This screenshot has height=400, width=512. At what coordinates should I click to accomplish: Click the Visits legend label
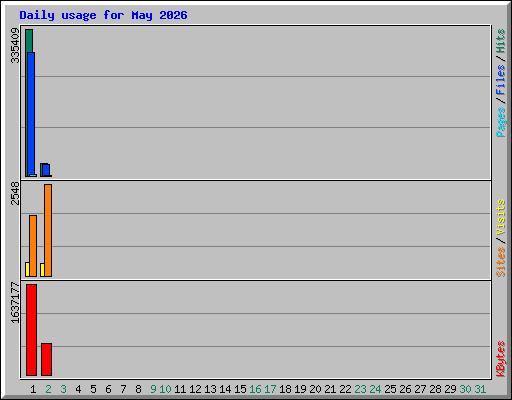[x=501, y=218]
